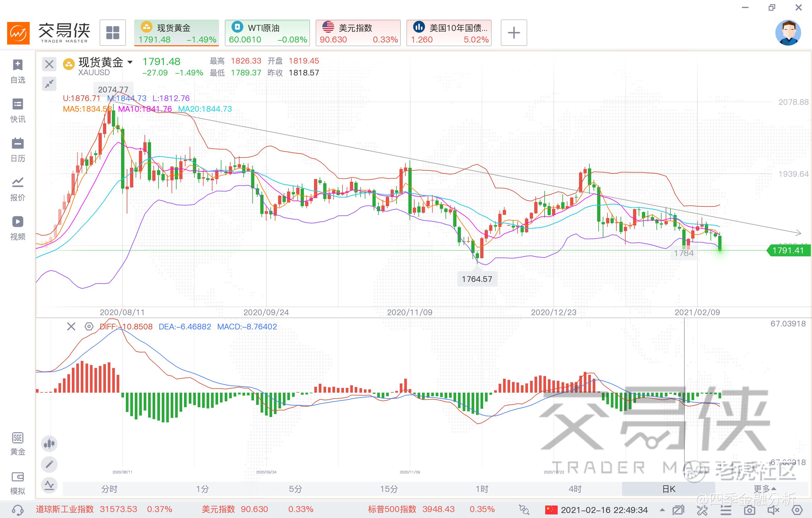
Task: Click the collapse chart arrows icon
Action: click(49, 83)
